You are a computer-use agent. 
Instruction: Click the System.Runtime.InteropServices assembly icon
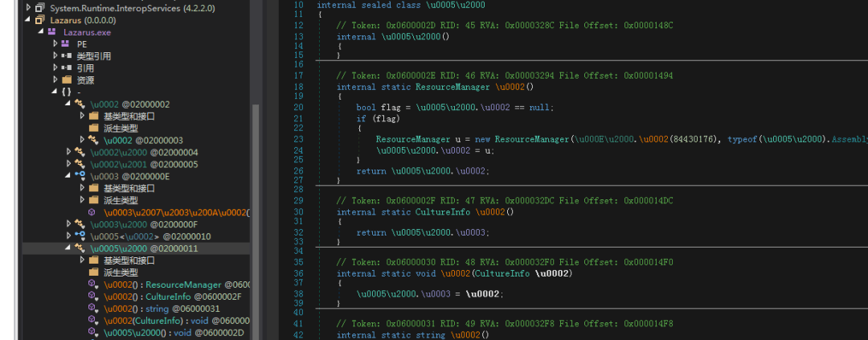(x=39, y=8)
